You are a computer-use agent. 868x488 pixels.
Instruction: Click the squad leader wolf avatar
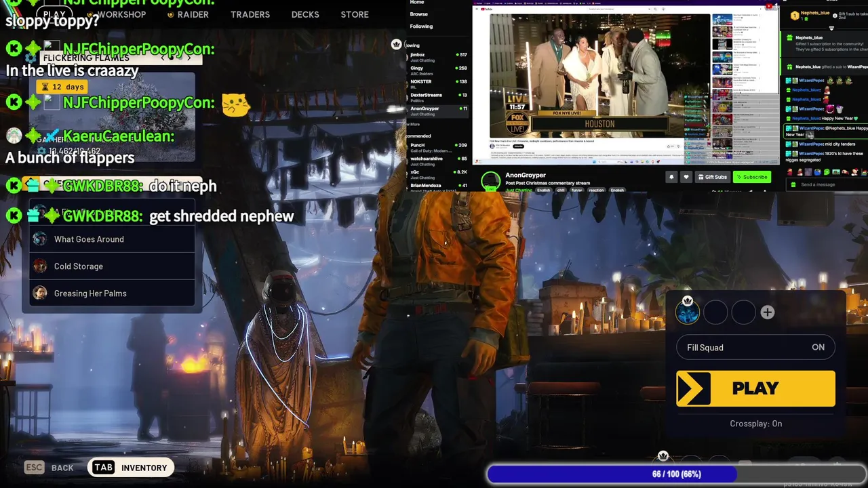coord(688,312)
